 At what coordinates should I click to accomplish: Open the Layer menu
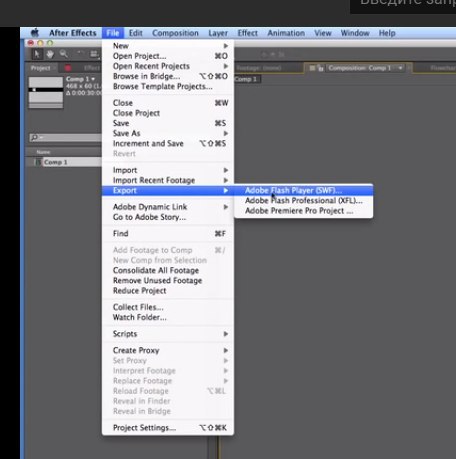(218, 33)
